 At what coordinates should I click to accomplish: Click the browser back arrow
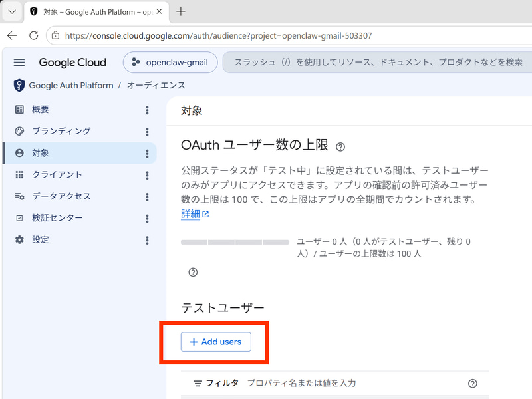[x=12, y=35]
